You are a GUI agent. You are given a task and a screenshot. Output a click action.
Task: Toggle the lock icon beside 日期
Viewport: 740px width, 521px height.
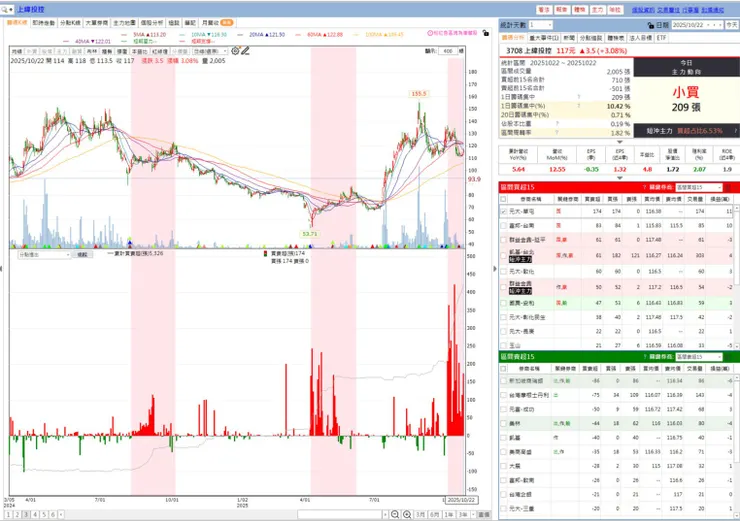click(651, 25)
